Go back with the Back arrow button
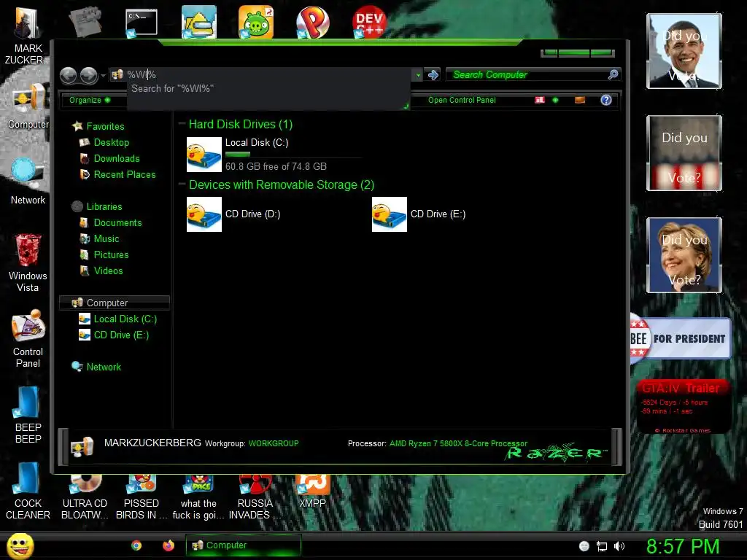747x560 pixels. (x=68, y=75)
